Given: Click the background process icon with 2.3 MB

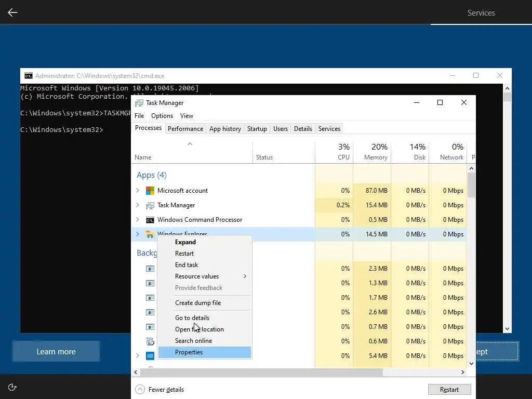Looking at the screenshot, I should [x=150, y=269].
